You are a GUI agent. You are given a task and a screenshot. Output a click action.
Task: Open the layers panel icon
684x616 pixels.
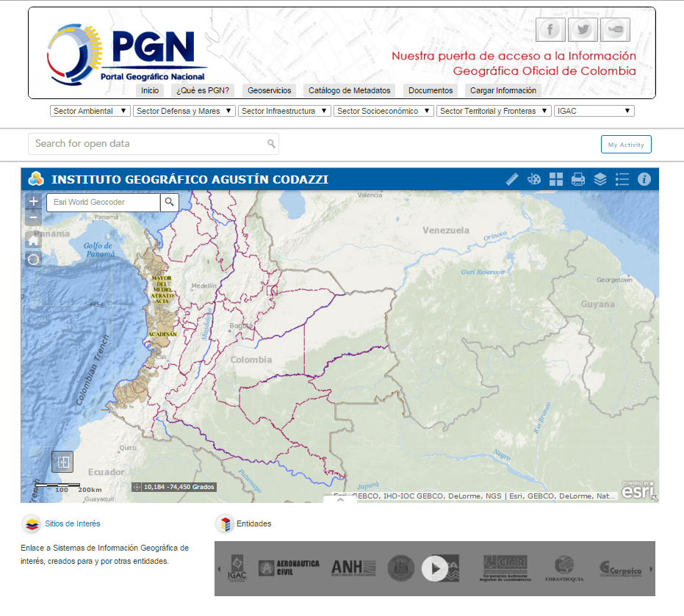click(x=600, y=178)
